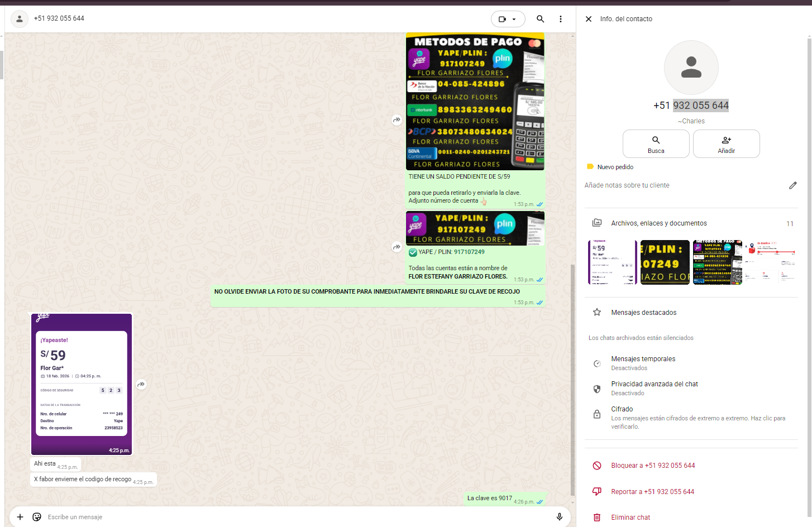Click Eliminar chat trash option

pyautogui.click(x=630, y=518)
